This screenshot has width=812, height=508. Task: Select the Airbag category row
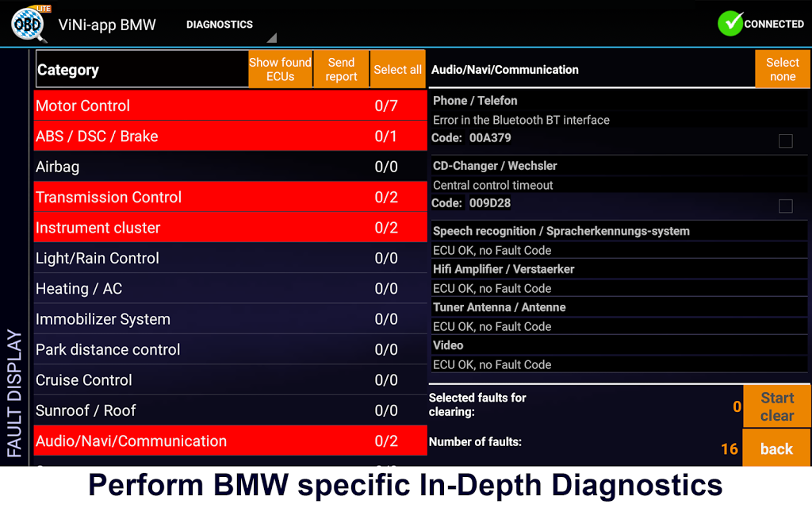tap(230, 167)
